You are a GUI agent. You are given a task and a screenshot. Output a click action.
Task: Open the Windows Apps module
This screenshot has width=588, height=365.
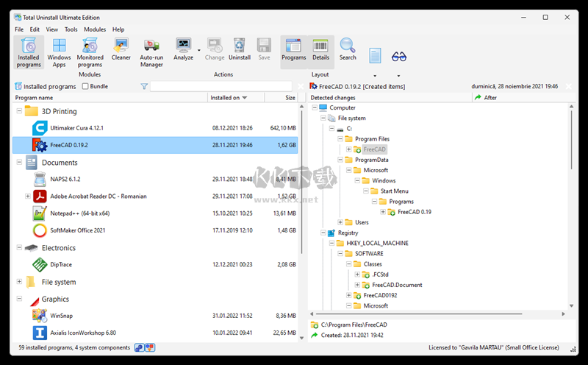click(59, 52)
